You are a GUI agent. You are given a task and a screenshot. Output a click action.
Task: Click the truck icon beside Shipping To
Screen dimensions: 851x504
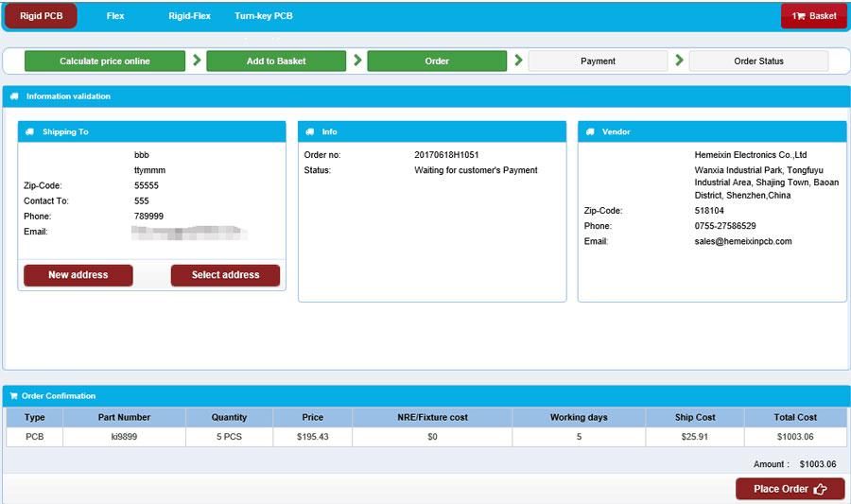pos(30,131)
